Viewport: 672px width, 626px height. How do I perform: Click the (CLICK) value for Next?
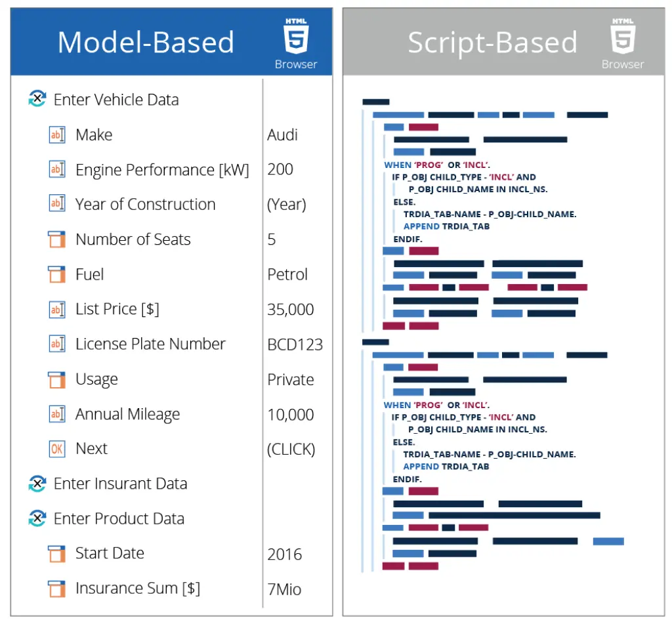[x=291, y=449]
